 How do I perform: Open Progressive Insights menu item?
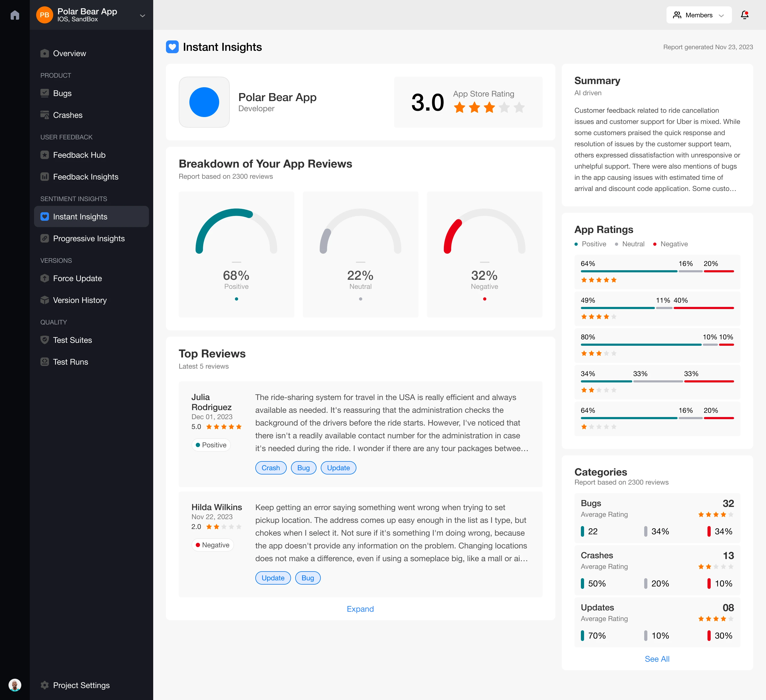[x=89, y=239]
